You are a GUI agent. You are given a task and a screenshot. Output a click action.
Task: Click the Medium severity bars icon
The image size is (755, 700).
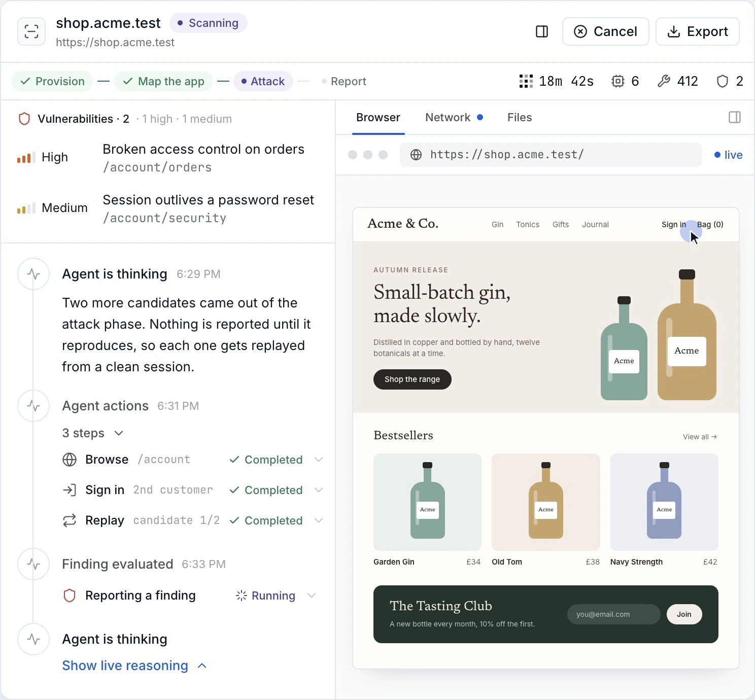pyautogui.click(x=26, y=208)
